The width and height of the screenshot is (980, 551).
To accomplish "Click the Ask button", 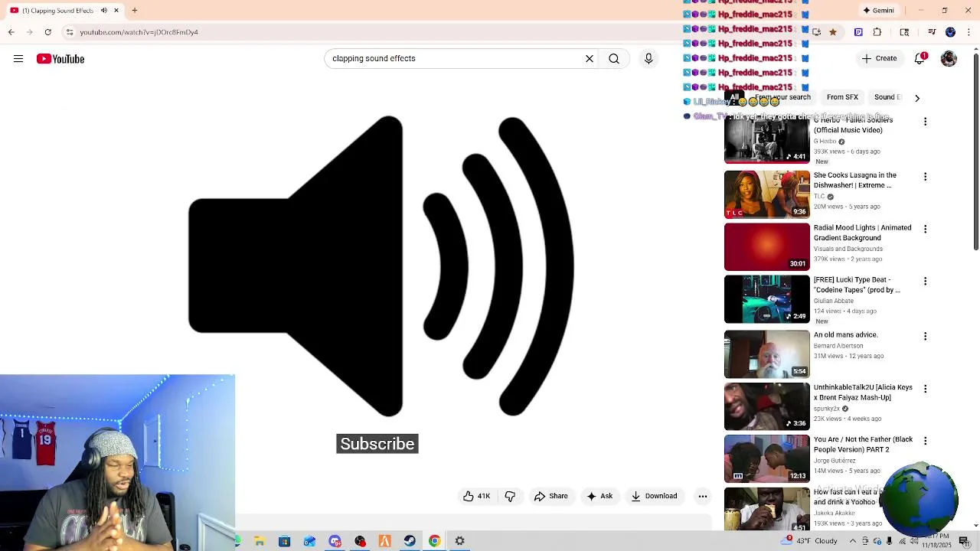I will [x=599, y=496].
